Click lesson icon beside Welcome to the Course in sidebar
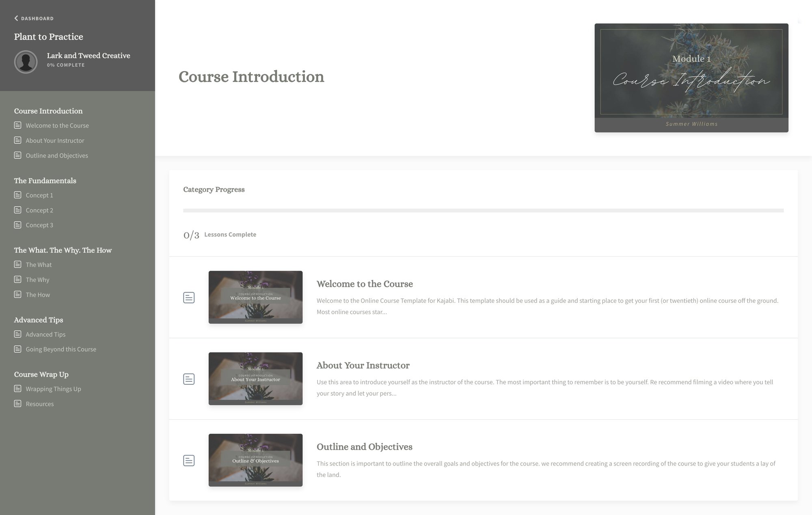This screenshot has width=812, height=515. pos(17,125)
